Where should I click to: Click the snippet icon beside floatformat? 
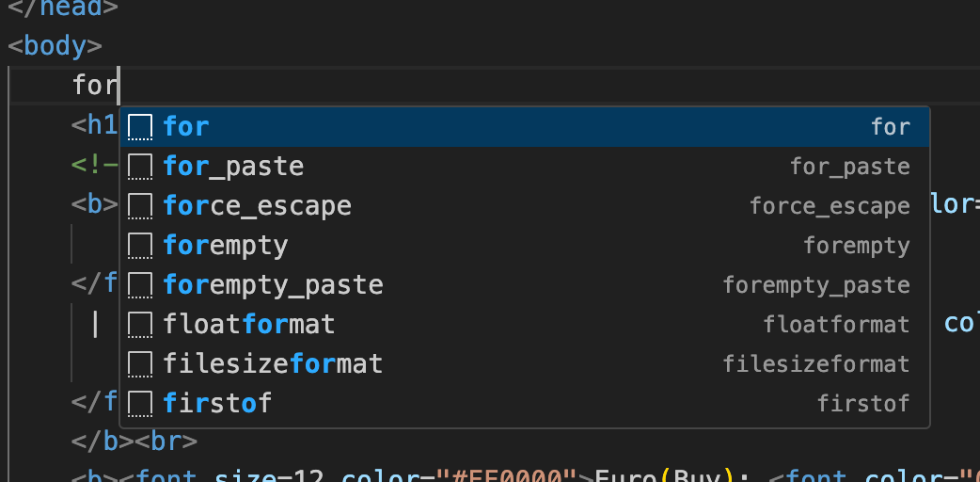point(140,325)
